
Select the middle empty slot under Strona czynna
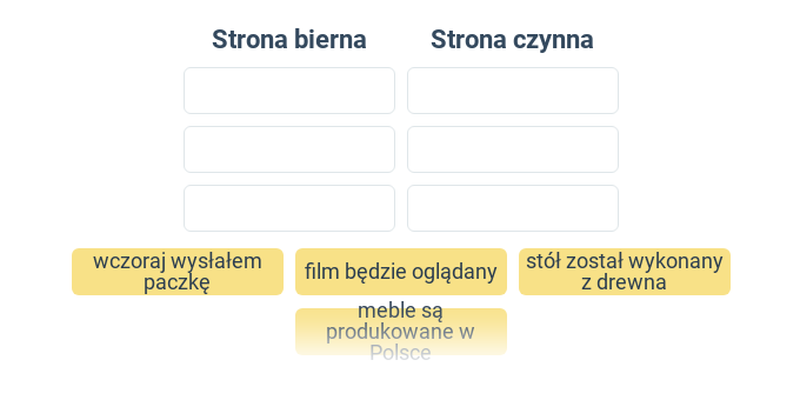tap(513, 149)
